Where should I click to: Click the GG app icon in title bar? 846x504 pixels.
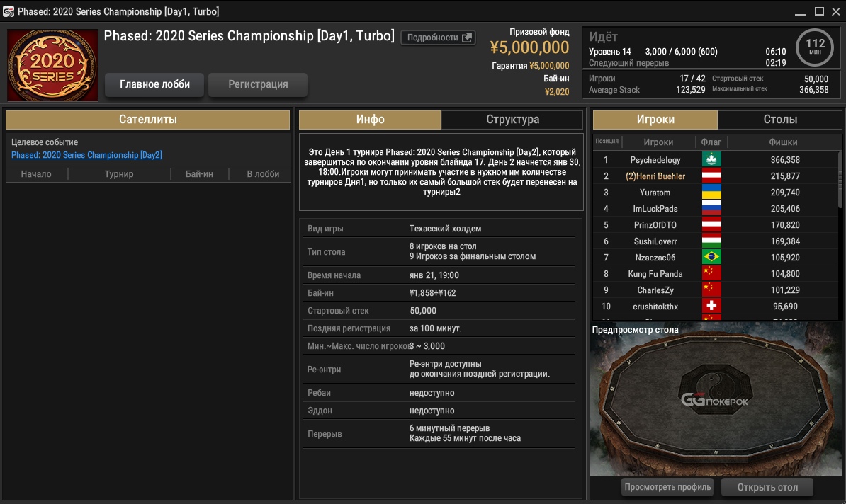click(x=9, y=12)
